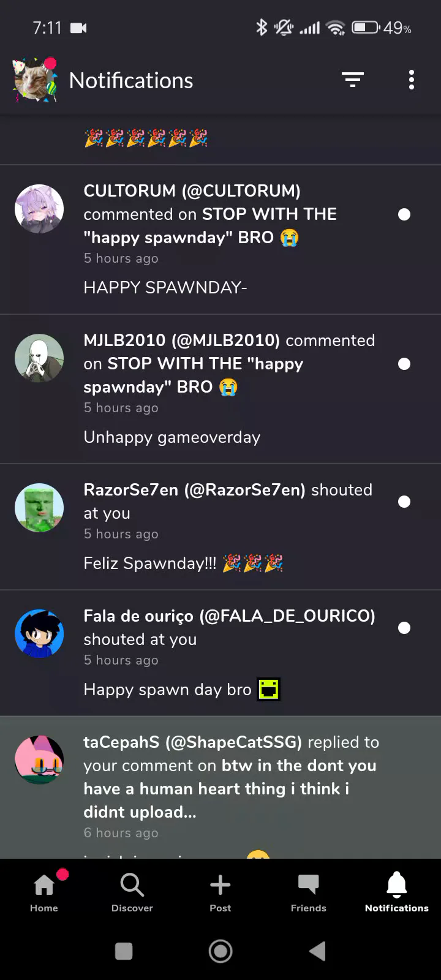Open CULTORUM's profile avatar
Viewport: 441px width, 980px height.
39,209
